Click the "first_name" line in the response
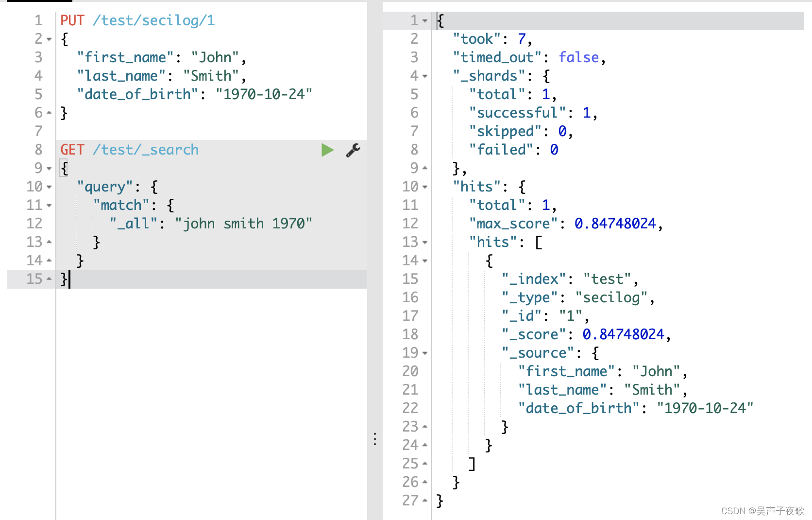This screenshot has width=812, height=520. click(603, 371)
